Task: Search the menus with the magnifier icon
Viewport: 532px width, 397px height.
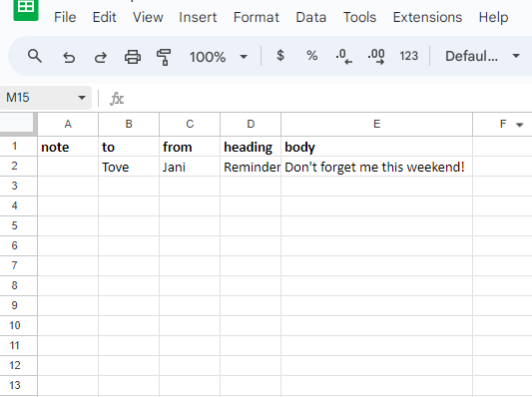Action: coord(35,56)
